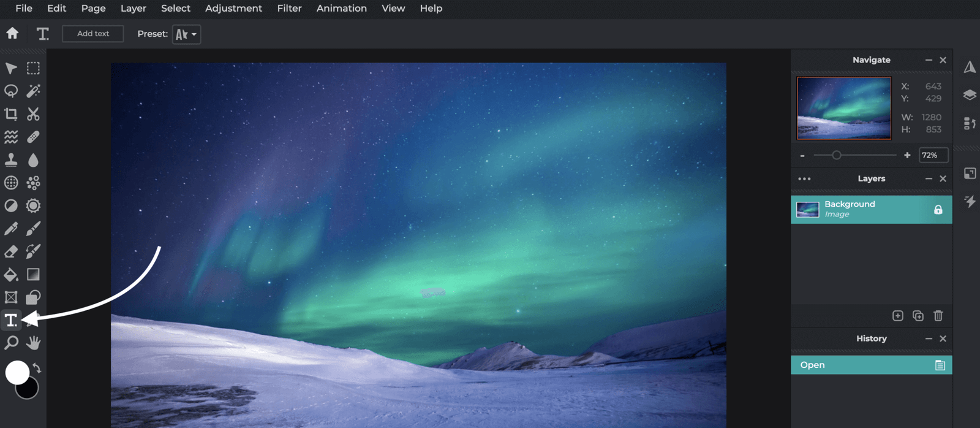Collapse the History panel
Image resolution: width=980 pixels, height=428 pixels.
[x=929, y=338]
